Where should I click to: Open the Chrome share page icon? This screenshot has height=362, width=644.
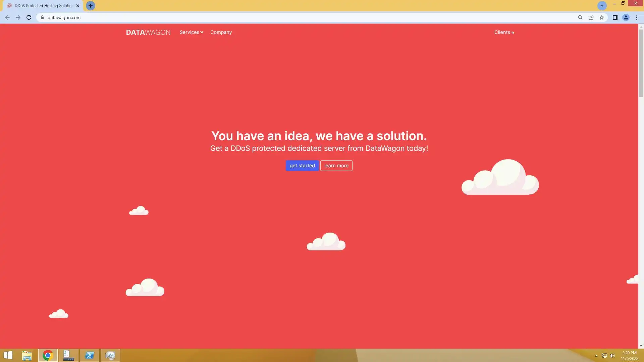591,17
